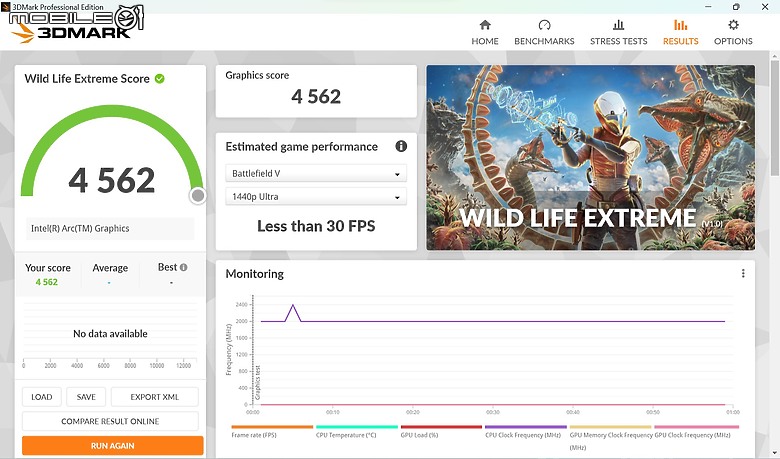Click the 'Less than 30 FPS' text
The width and height of the screenshot is (780, 459).
pos(316,226)
